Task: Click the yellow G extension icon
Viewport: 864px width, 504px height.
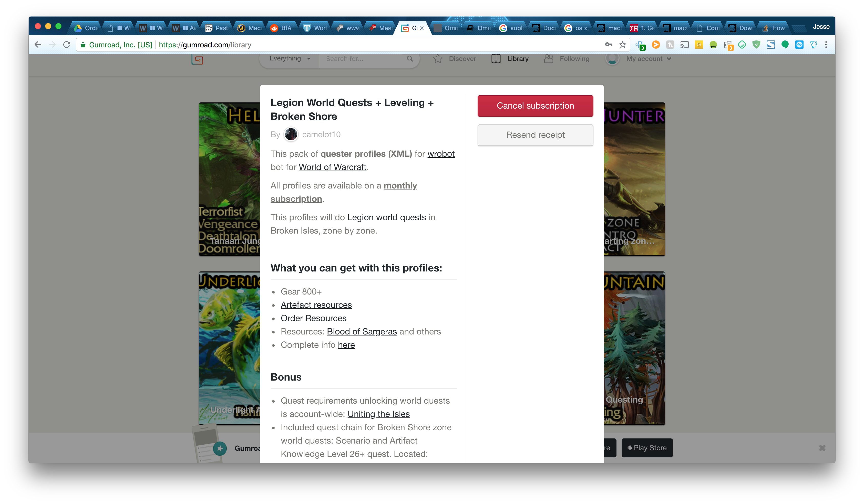Action: [699, 45]
